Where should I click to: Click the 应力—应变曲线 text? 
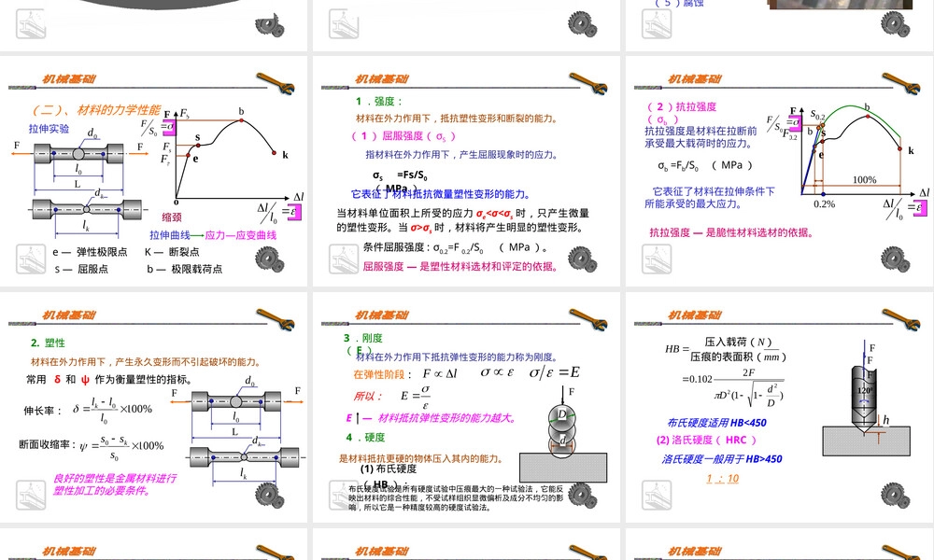click(x=241, y=235)
